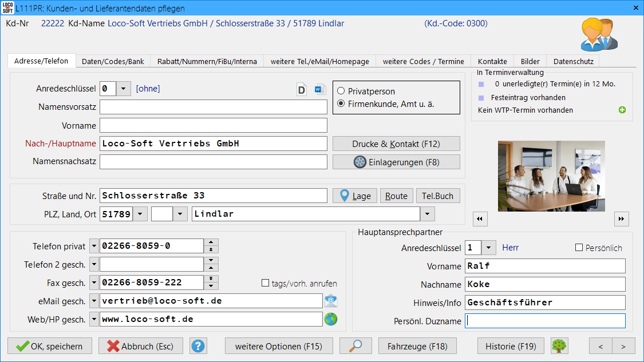This screenshot has height=362, width=644.
Task: Click into the Persönl. Duzname field
Action: 545,321
